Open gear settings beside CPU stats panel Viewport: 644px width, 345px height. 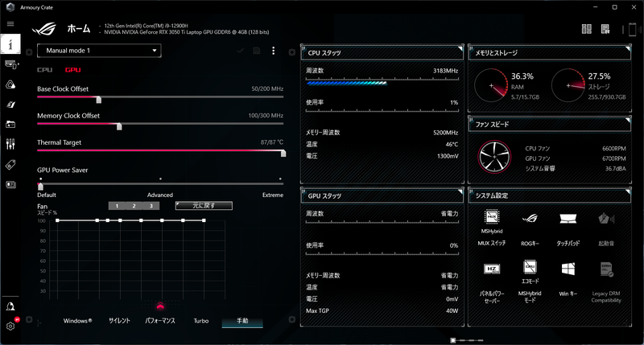tap(292, 52)
